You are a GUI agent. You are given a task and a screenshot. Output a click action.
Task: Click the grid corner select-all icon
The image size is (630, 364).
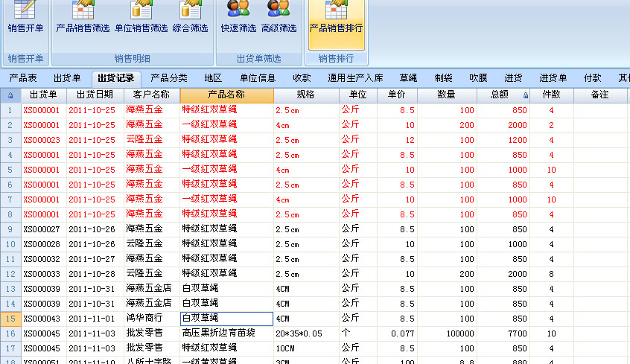[x=10, y=95]
